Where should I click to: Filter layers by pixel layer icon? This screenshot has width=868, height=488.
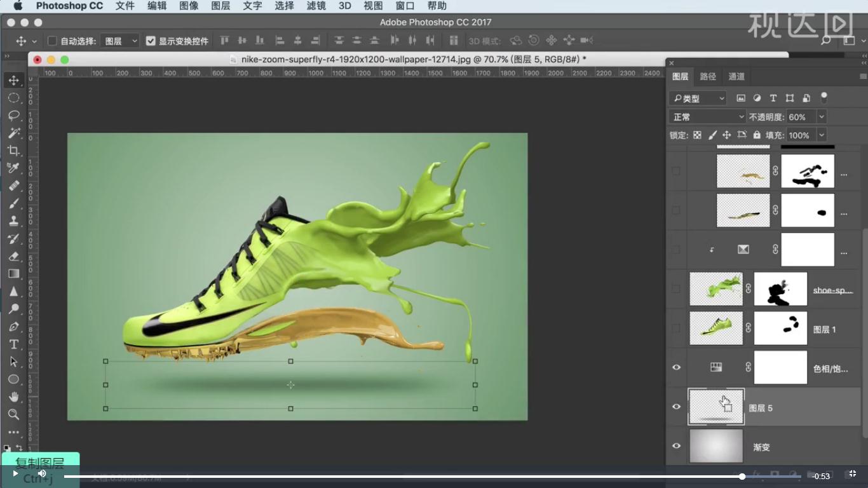(x=740, y=98)
